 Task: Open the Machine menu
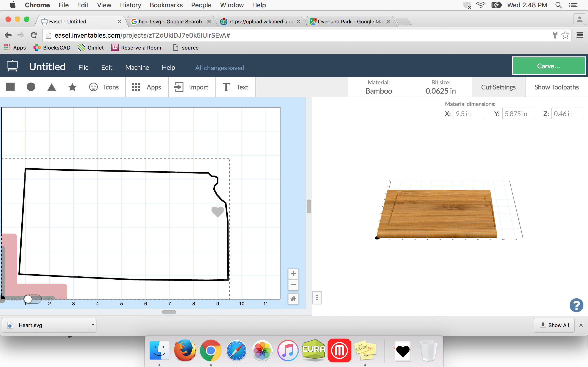point(137,67)
